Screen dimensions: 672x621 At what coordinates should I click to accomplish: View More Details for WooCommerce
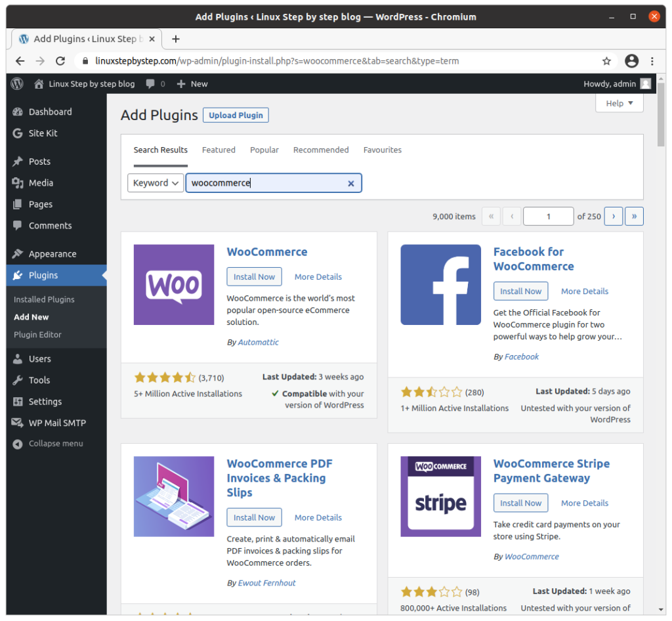coord(318,277)
